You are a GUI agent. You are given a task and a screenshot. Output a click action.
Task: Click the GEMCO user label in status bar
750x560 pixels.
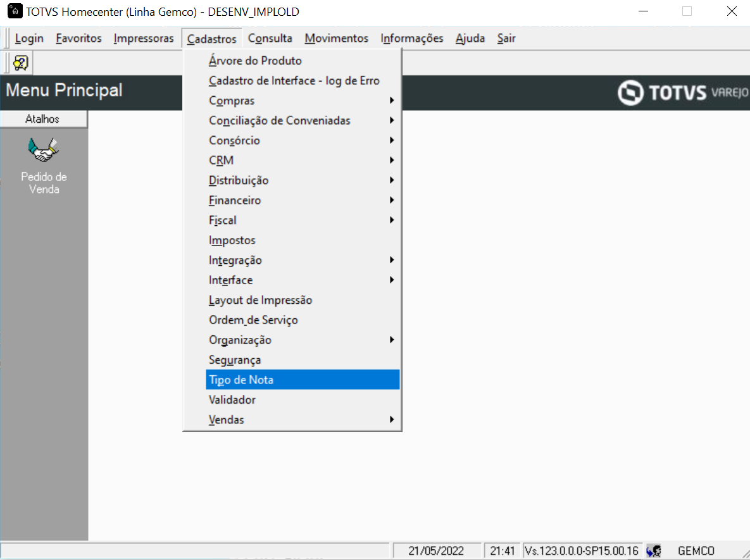pos(696,551)
